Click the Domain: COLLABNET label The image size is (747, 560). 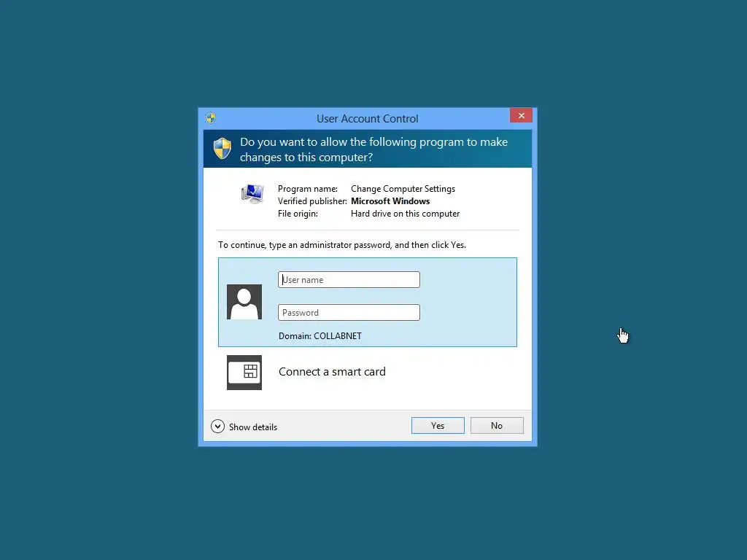[320, 336]
